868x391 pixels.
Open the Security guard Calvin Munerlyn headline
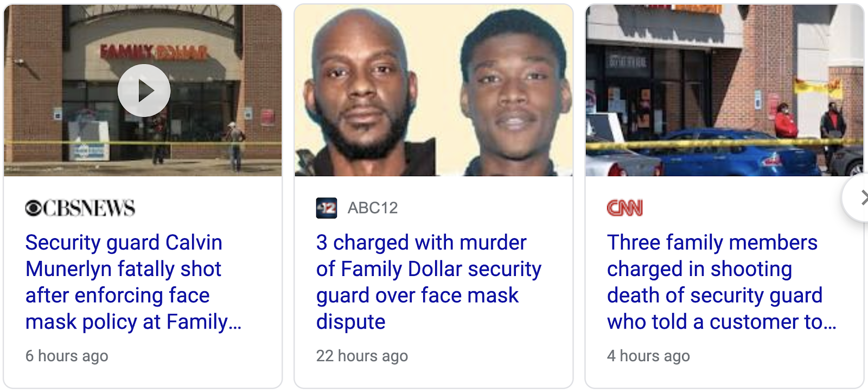(133, 282)
